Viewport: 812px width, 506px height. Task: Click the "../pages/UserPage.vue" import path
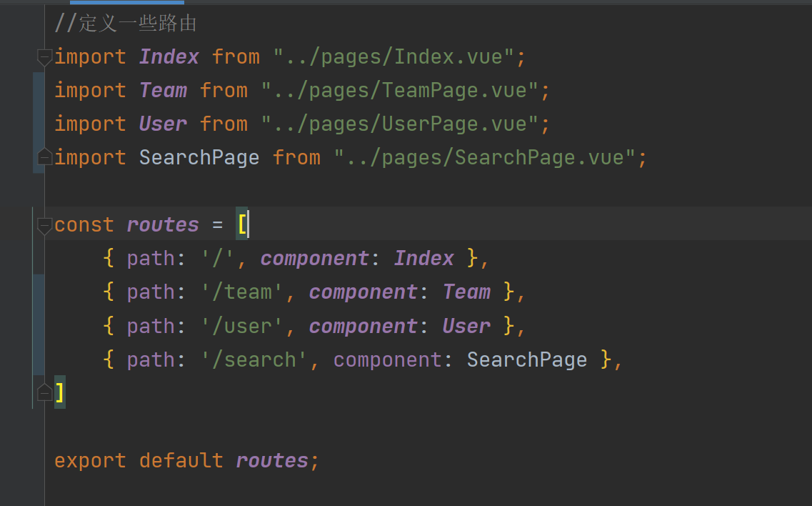399,124
